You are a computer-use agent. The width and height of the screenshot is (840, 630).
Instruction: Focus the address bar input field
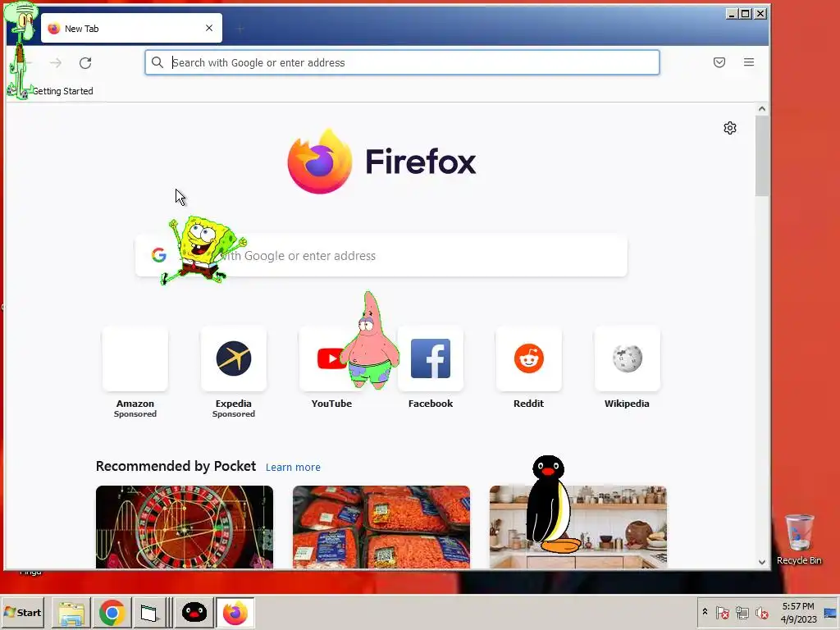[x=402, y=62]
